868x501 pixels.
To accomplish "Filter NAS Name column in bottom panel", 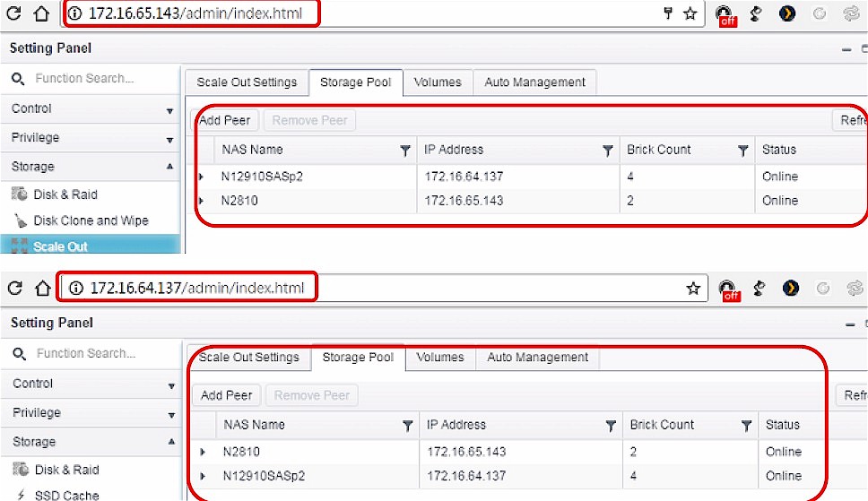I will point(407,425).
